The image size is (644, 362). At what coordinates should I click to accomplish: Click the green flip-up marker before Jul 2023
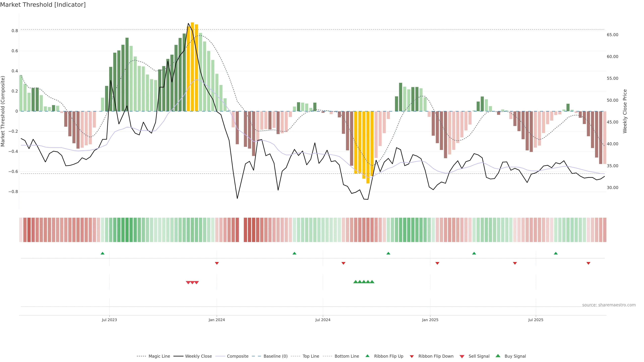tap(102, 253)
